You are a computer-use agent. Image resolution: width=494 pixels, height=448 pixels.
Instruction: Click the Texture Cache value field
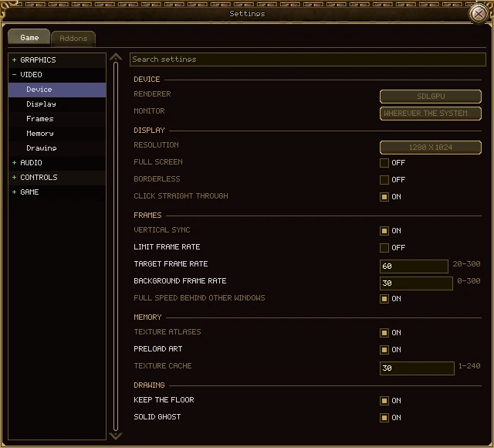tap(417, 368)
